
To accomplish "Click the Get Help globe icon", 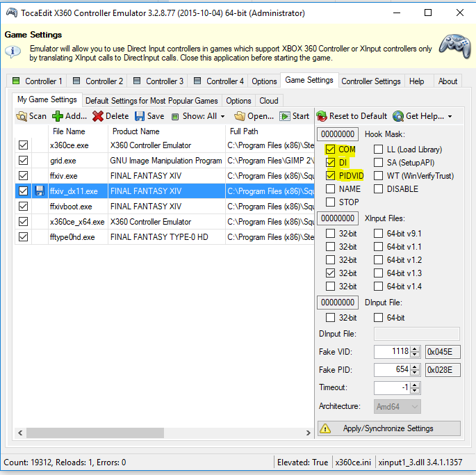I will point(398,116).
